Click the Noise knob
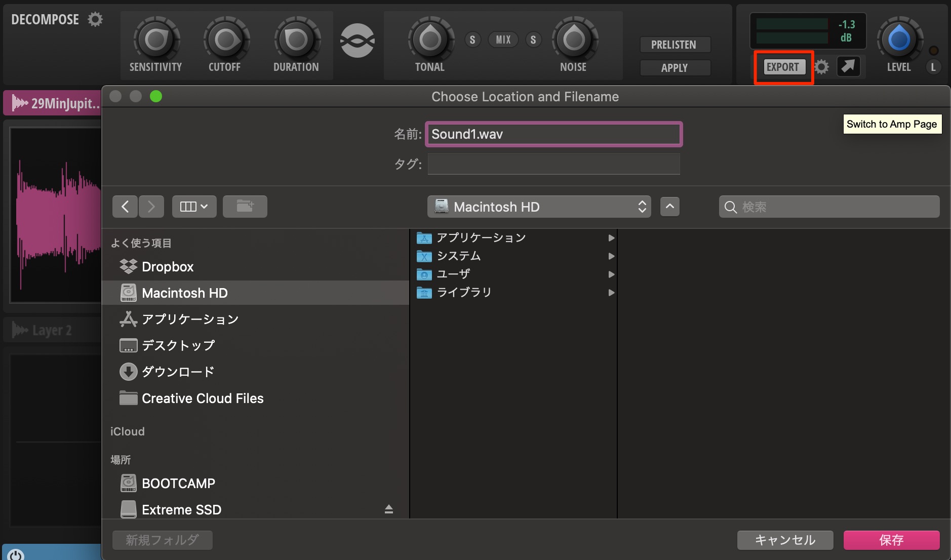Screen dimensions: 951x560 point(574,39)
